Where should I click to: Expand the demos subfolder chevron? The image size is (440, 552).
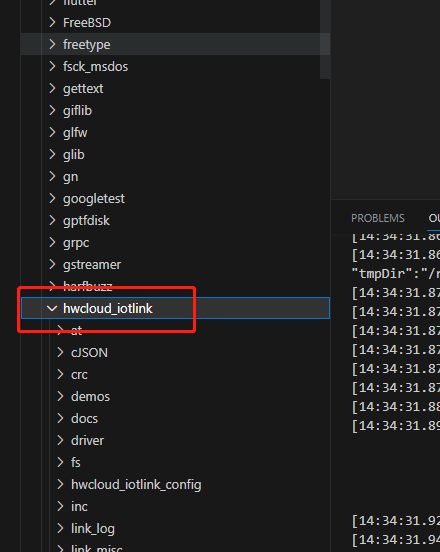coord(61,396)
